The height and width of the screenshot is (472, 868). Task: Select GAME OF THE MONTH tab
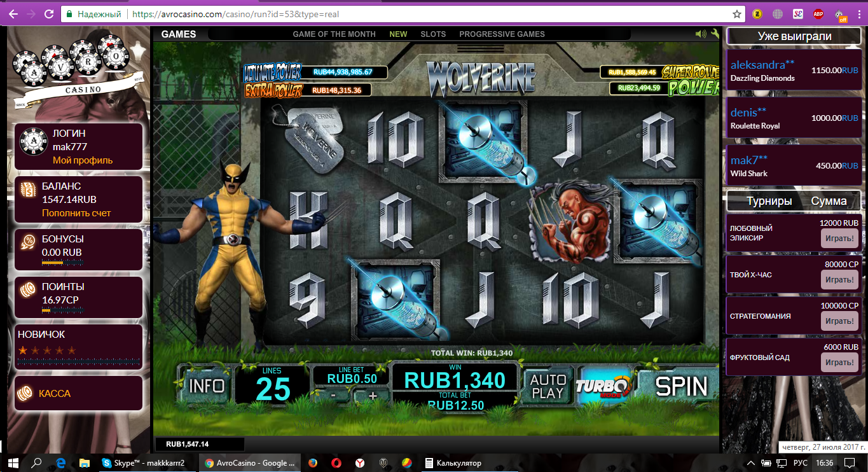(334, 34)
